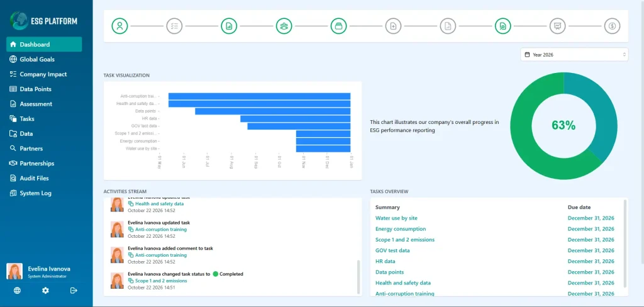
Task: Open the Dashboard menu item
Action: tap(44, 45)
